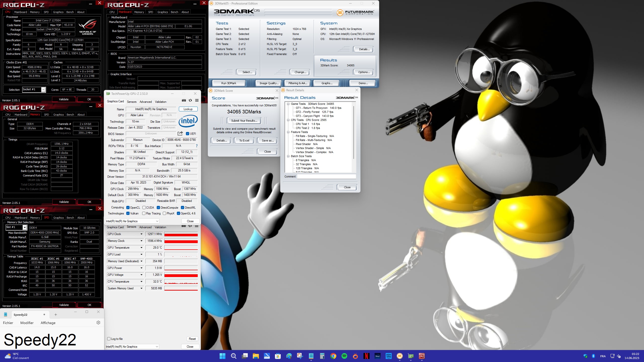Viewport: 644px width, 362px height.
Task: Click Reset button in GPU-Z sensors
Action: click(192, 339)
